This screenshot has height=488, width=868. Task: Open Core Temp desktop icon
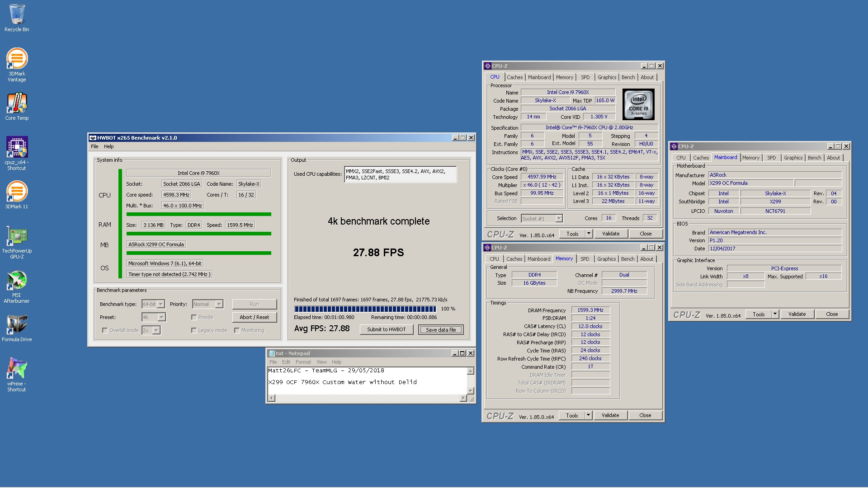pyautogui.click(x=17, y=106)
